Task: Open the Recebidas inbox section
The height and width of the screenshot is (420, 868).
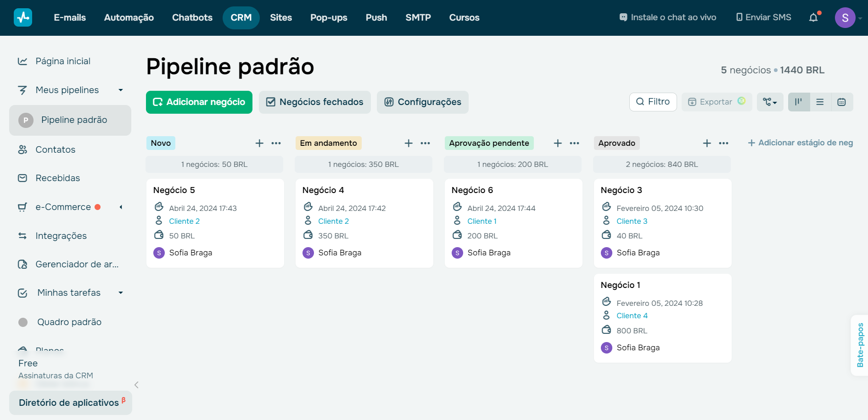Action: click(58, 178)
